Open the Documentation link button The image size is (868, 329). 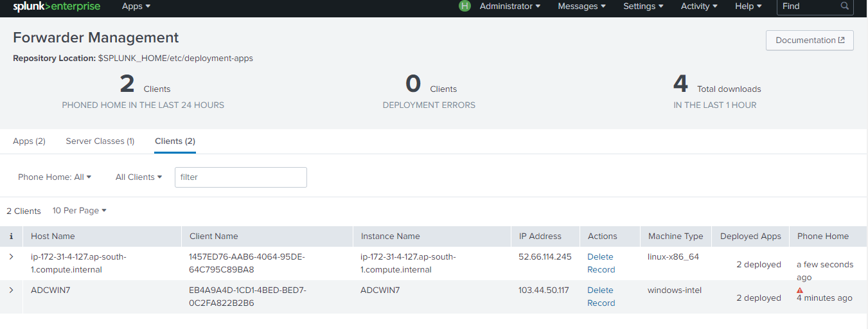coord(810,40)
